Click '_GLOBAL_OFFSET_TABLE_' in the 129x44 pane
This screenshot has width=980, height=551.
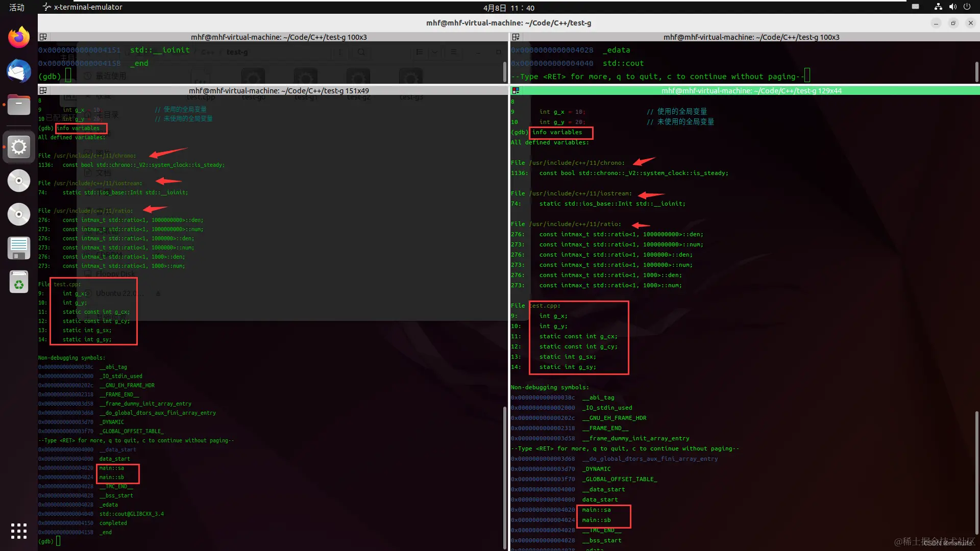620,479
